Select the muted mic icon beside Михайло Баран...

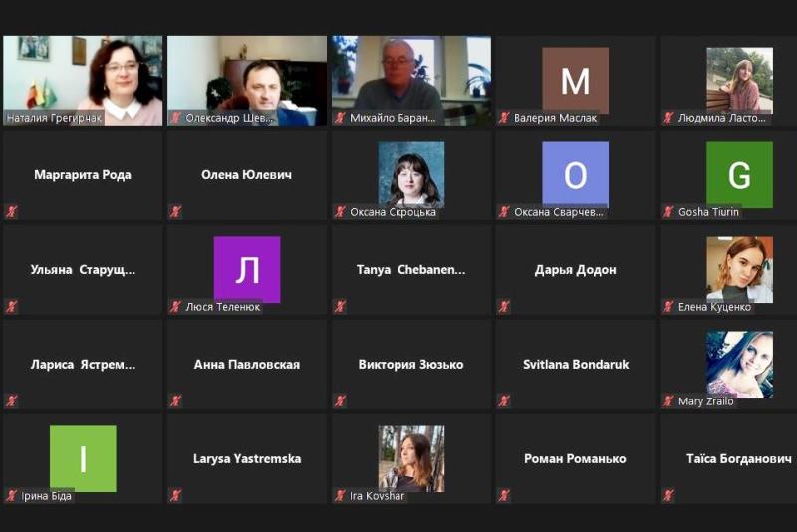coord(340,118)
